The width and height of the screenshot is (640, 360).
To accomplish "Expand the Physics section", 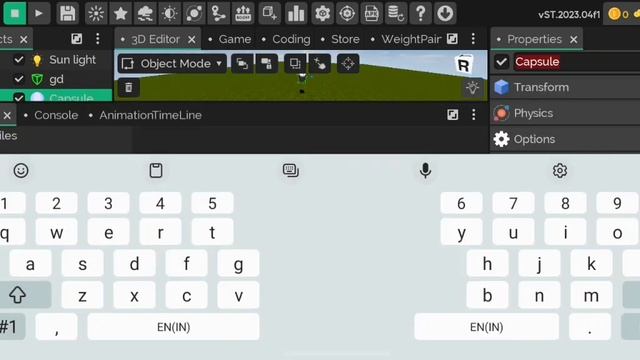I will (565, 113).
